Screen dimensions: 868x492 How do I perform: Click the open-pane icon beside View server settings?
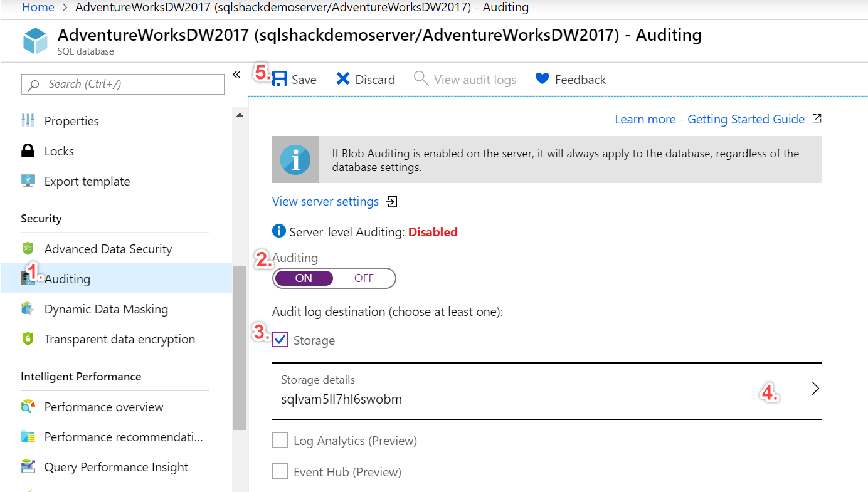[x=392, y=202]
